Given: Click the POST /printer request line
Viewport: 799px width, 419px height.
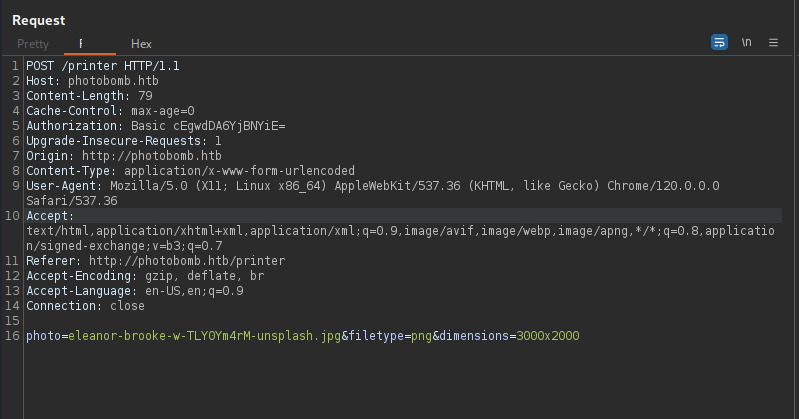Looking at the screenshot, I should tap(102, 66).
